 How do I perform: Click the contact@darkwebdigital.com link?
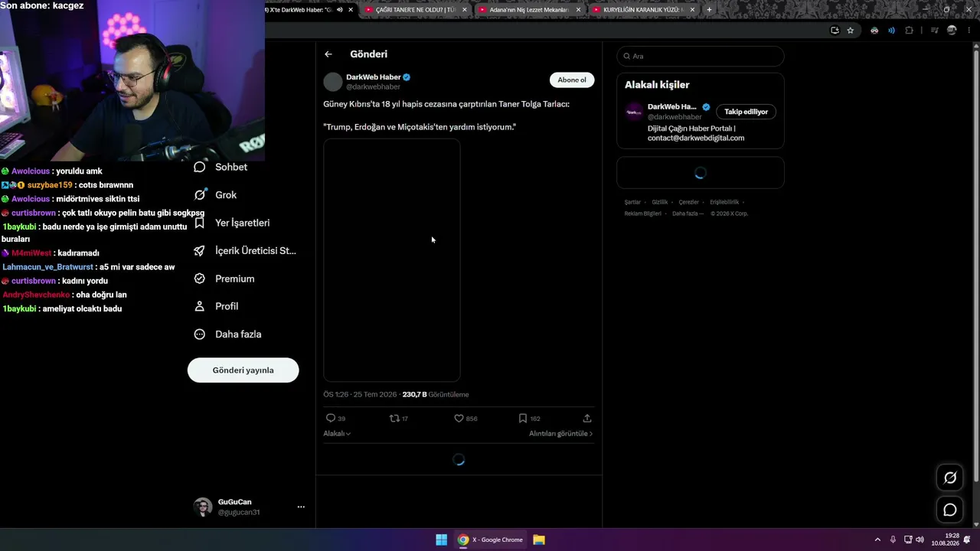(696, 138)
